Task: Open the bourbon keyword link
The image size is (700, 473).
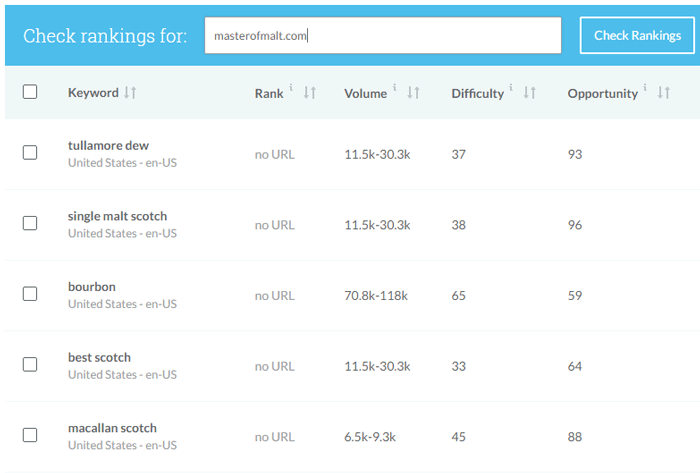Action: coord(91,287)
